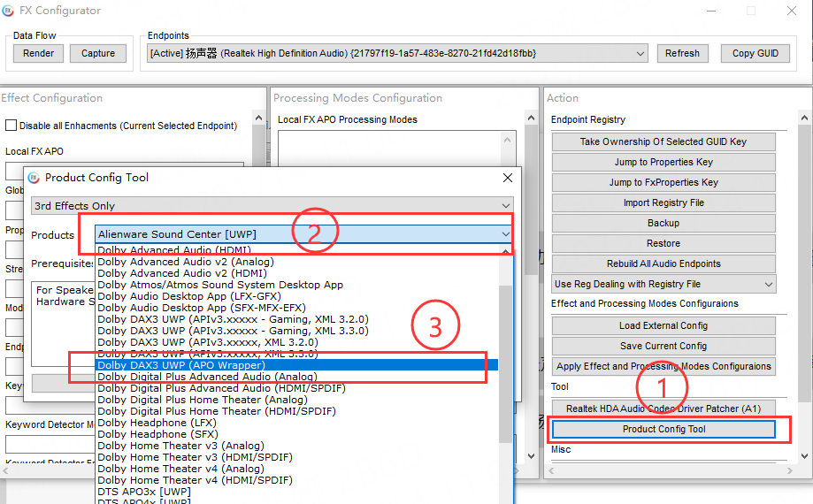Click the FX Configurator title bar icon
The image size is (813, 504).
pyautogui.click(x=9, y=11)
